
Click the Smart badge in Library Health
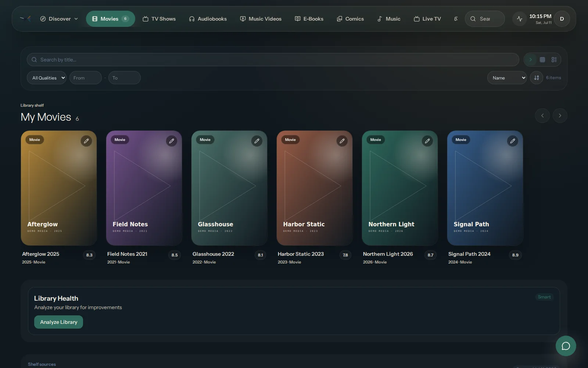tap(544, 297)
